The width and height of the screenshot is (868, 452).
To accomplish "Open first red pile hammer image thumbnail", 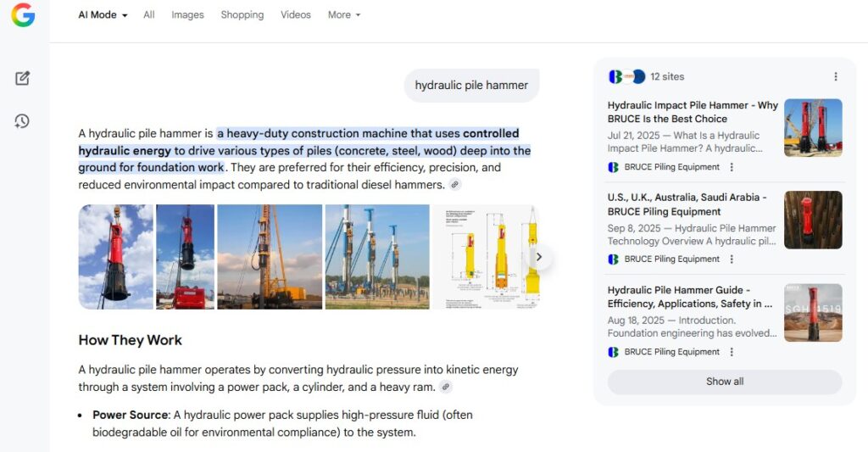I will (116, 256).
